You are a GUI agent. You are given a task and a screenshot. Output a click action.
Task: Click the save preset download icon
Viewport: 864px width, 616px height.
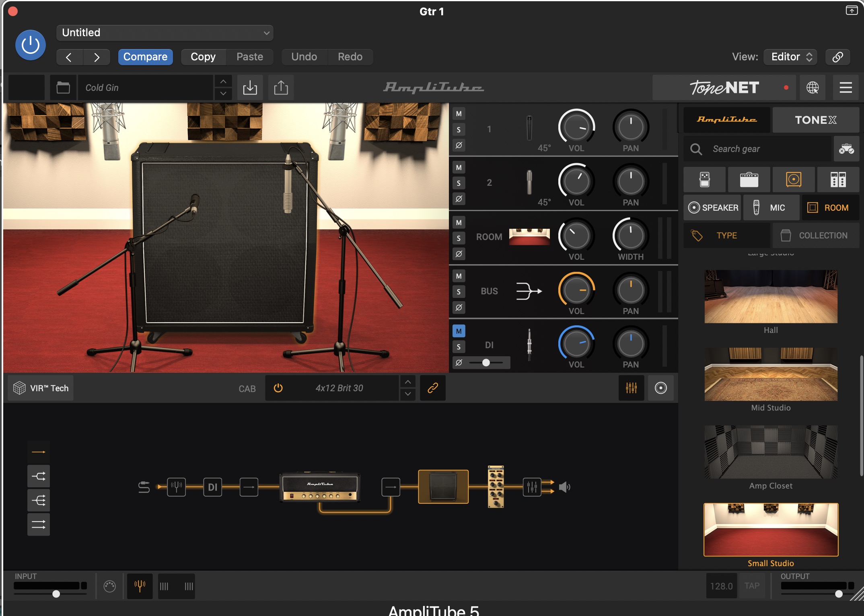pyautogui.click(x=250, y=87)
